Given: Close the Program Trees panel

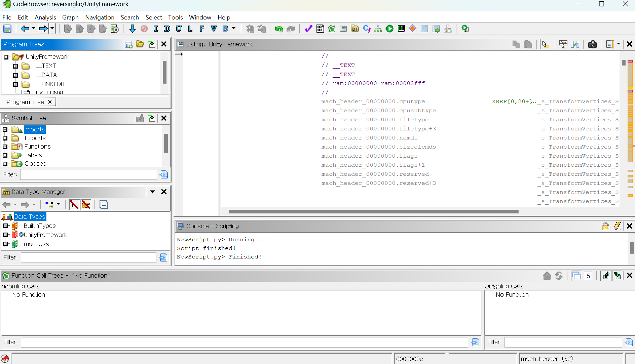Looking at the screenshot, I should [164, 44].
